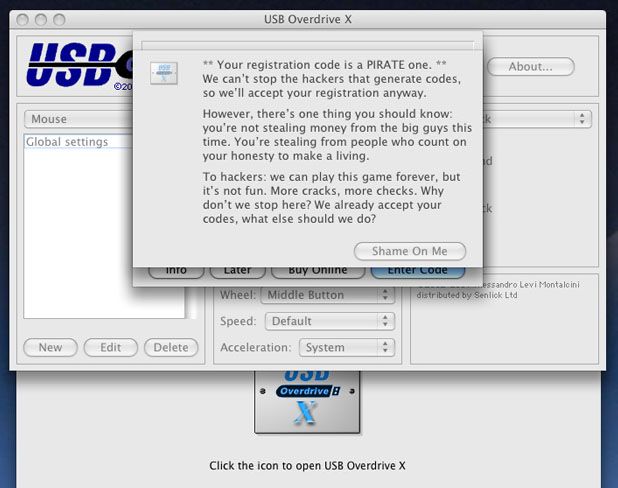Viewport: 618px width, 488px height.
Task: Click the USB Overdrive X window title
Action: click(308, 19)
